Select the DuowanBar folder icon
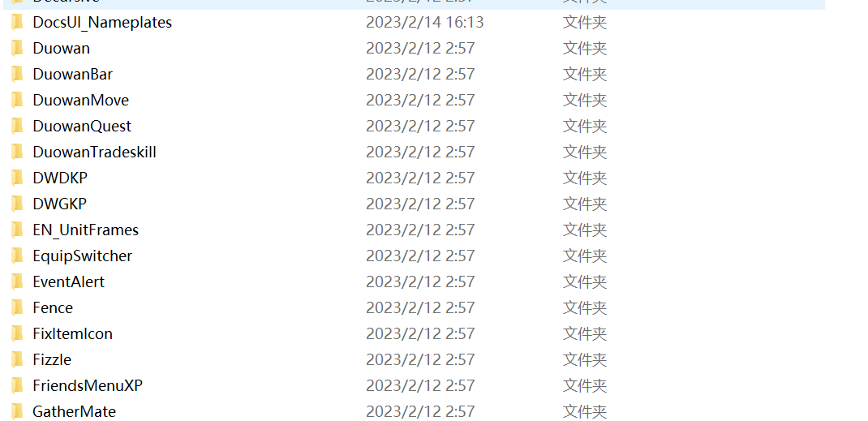Viewport: 868px width, 421px height. [17, 74]
